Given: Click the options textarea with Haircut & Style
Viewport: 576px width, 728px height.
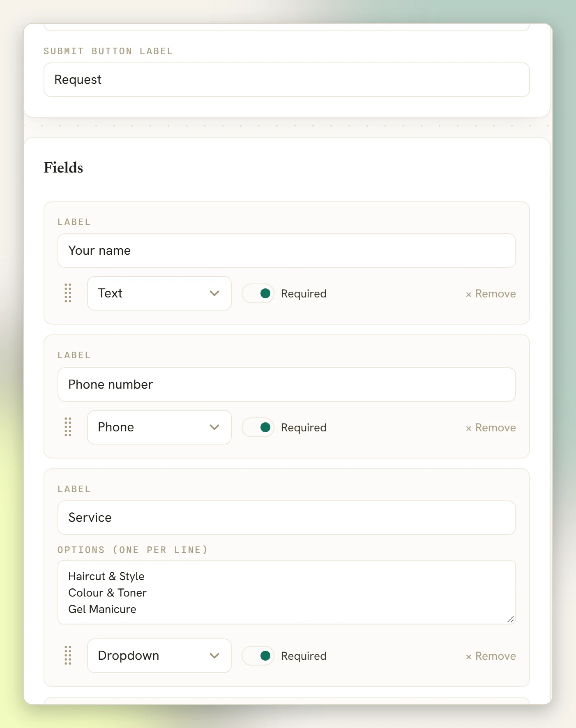Looking at the screenshot, I should click(x=287, y=592).
